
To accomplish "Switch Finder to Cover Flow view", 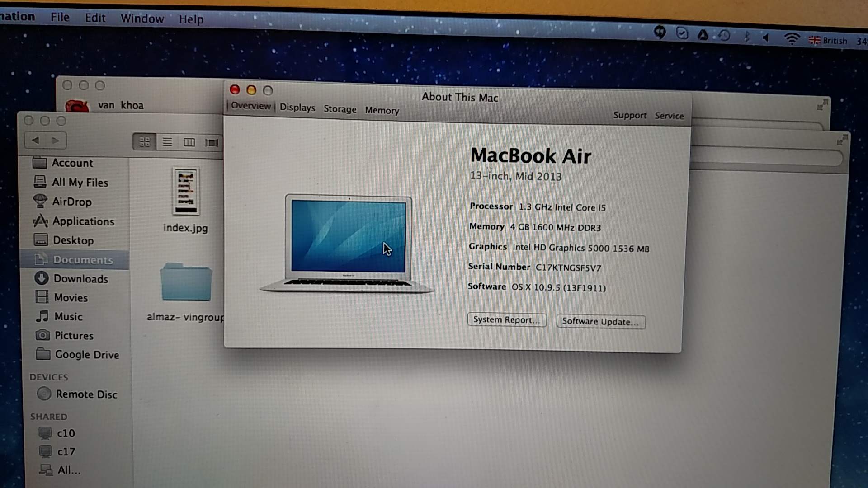I will pyautogui.click(x=212, y=143).
